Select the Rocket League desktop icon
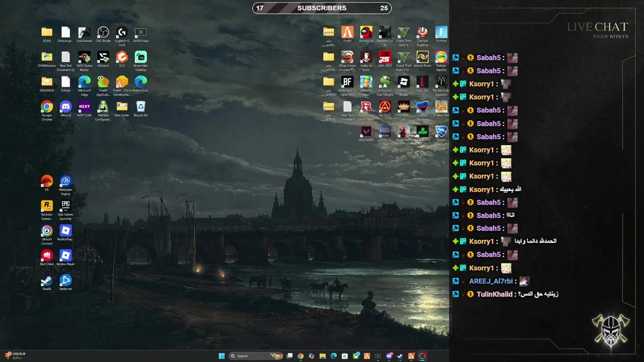This screenshot has height=362, width=644. [x=441, y=136]
